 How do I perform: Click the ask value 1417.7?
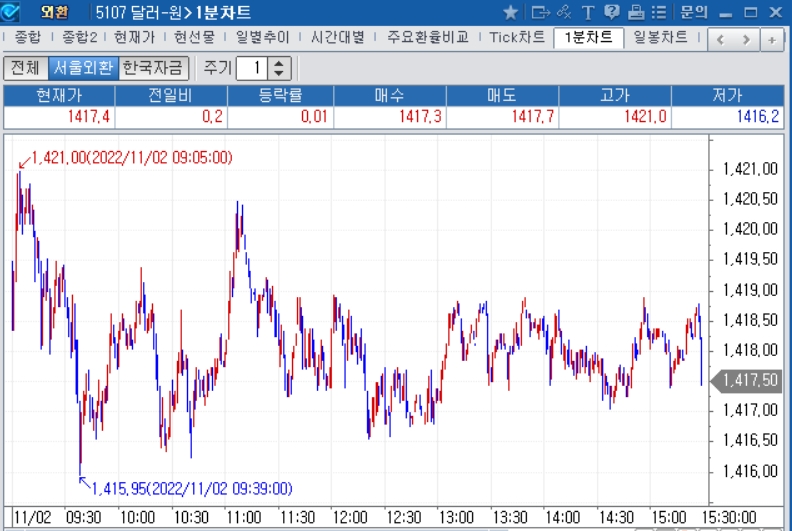(x=533, y=117)
